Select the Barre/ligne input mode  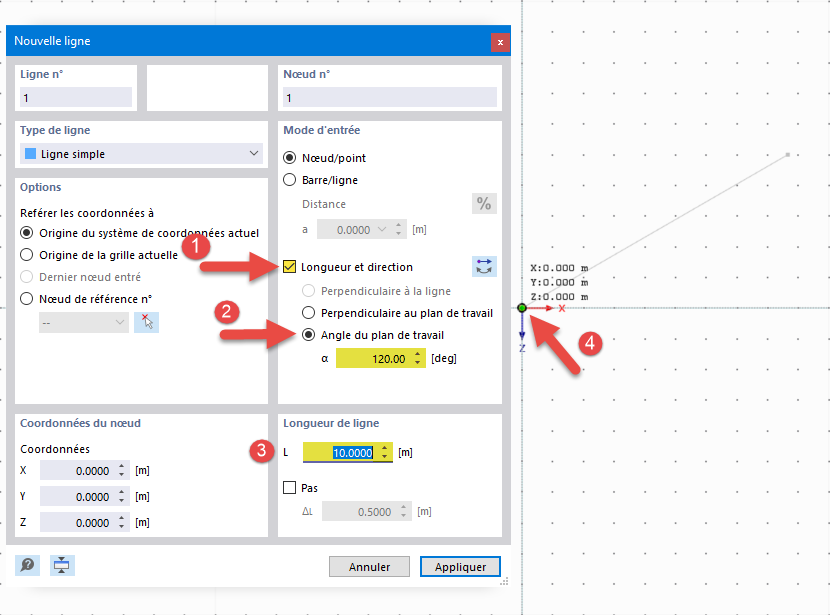coord(290,180)
